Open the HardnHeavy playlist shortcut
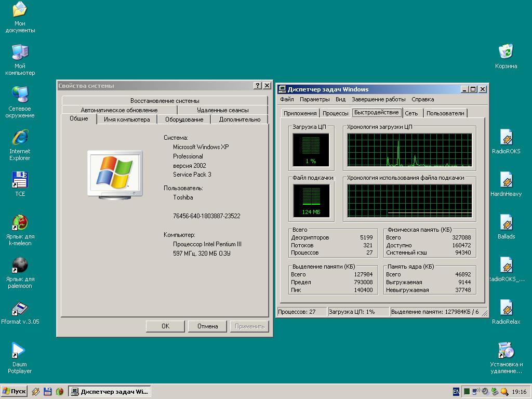The width and height of the screenshot is (532, 399). coord(506,180)
